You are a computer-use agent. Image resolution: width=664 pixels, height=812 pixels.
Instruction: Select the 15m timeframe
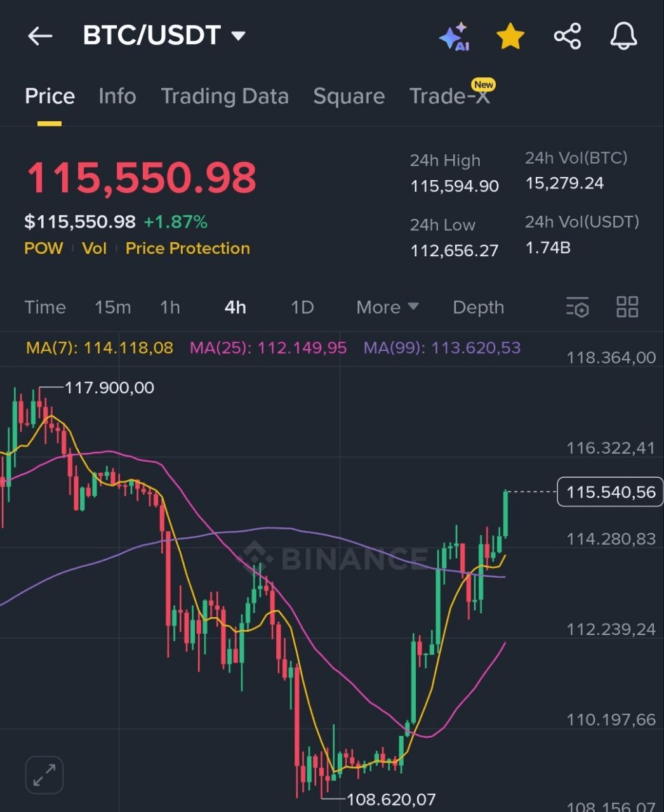[x=113, y=307]
